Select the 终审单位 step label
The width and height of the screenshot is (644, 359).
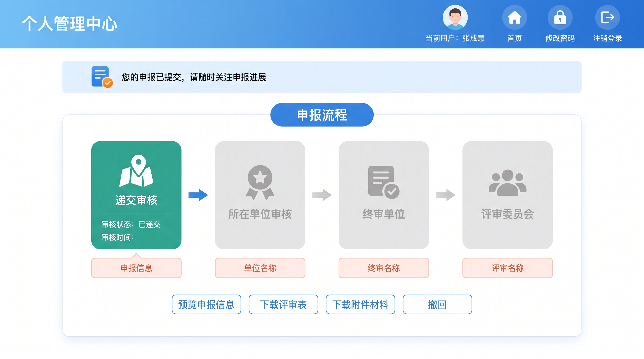[384, 214]
